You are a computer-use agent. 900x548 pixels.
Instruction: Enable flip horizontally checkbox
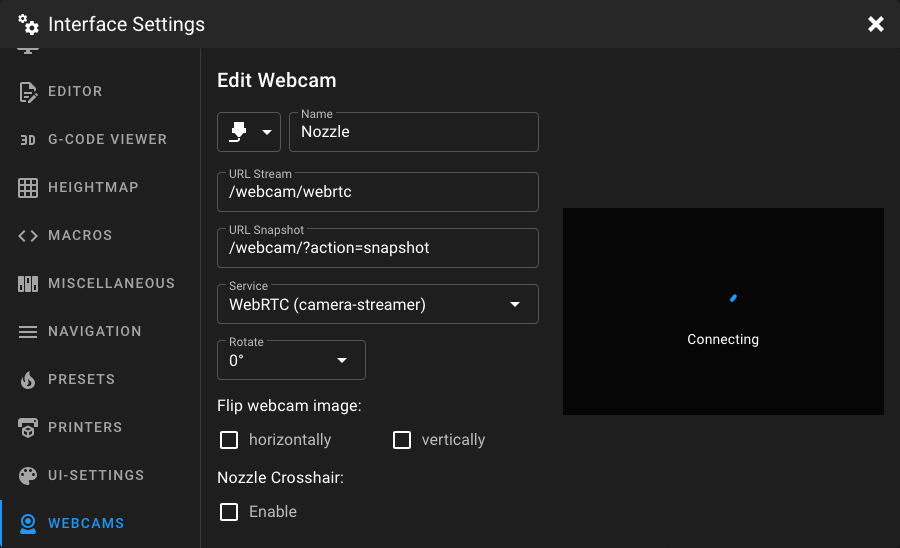(x=229, y=440)
